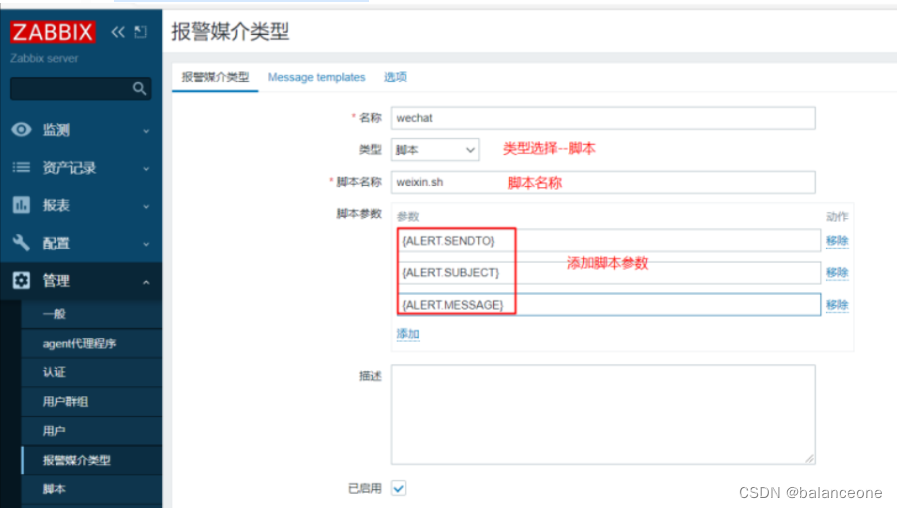
Task: Click the ZABBIX logo
Action: (53, 32)
